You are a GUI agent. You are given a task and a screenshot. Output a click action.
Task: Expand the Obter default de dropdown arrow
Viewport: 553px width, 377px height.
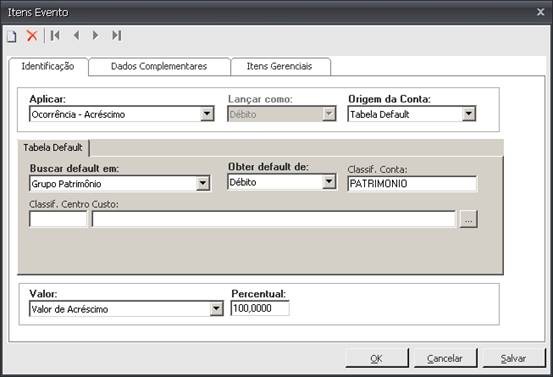coord(329,182)
